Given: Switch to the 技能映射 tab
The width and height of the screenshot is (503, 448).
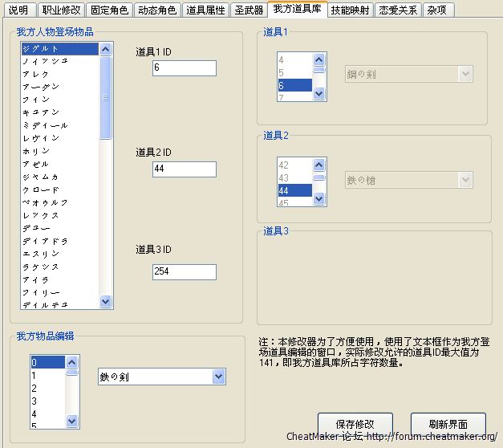Looking at the screenshot, I should pyautogui.click(x=351, y=10).
